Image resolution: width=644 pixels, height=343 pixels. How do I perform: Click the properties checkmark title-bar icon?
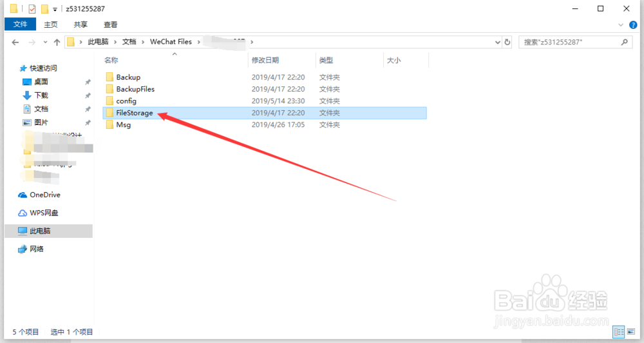(x=32, y=8)
